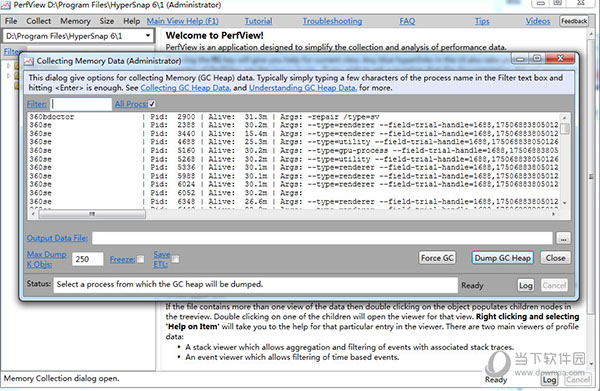Open the File menu

tap(11, 21)
